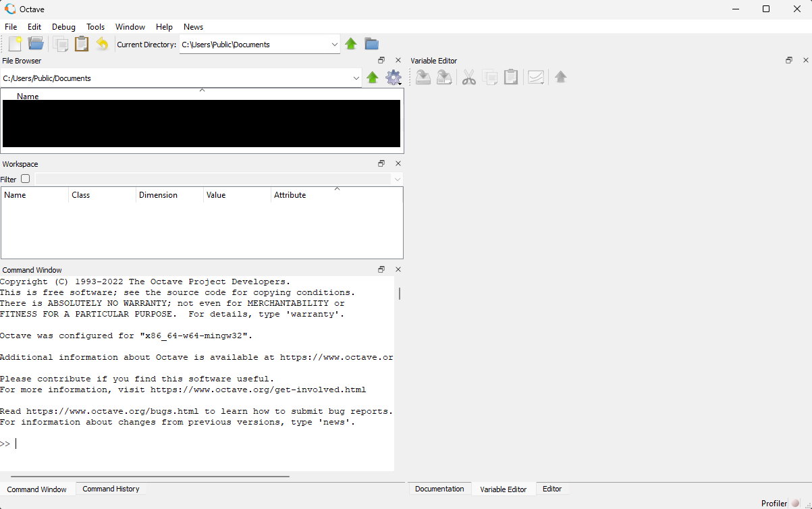
Task: Undock the File Browser panel
Action: pyautogui.click(x=381, y=61)
